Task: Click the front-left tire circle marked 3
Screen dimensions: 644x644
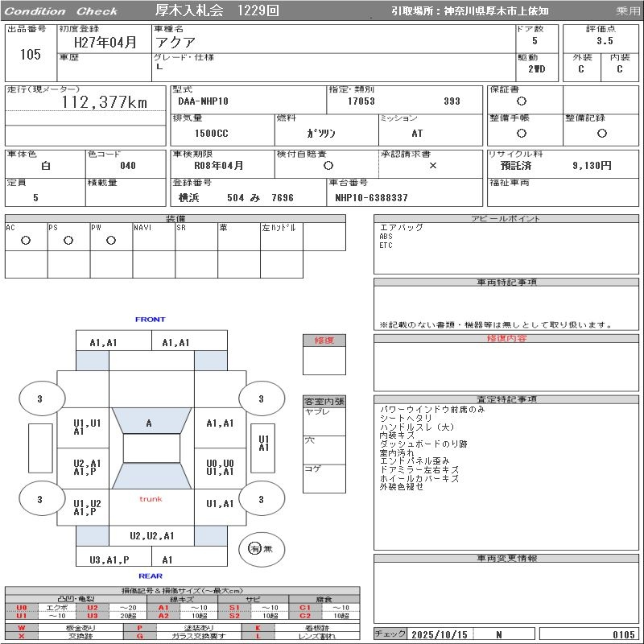Action: tap(39, 398)
